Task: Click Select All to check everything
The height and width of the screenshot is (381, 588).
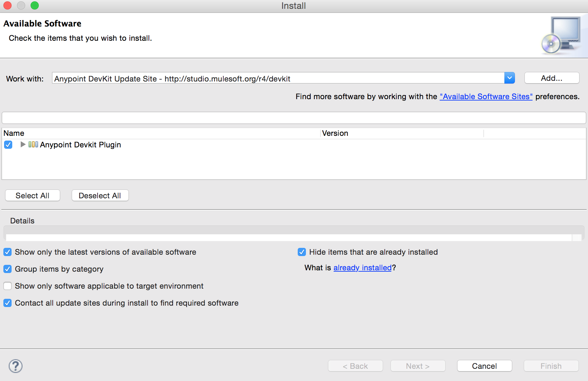Action: coord(32,195)
